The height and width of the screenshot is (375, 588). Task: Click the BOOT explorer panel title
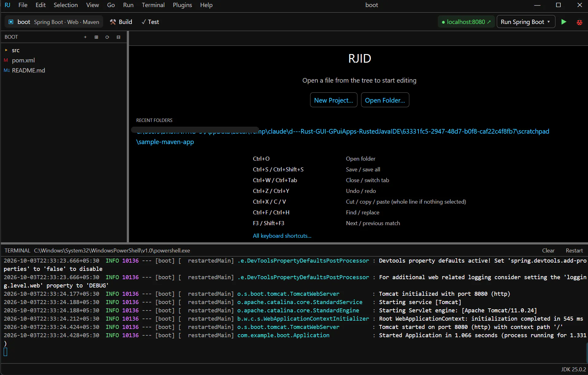click(11, 37)
